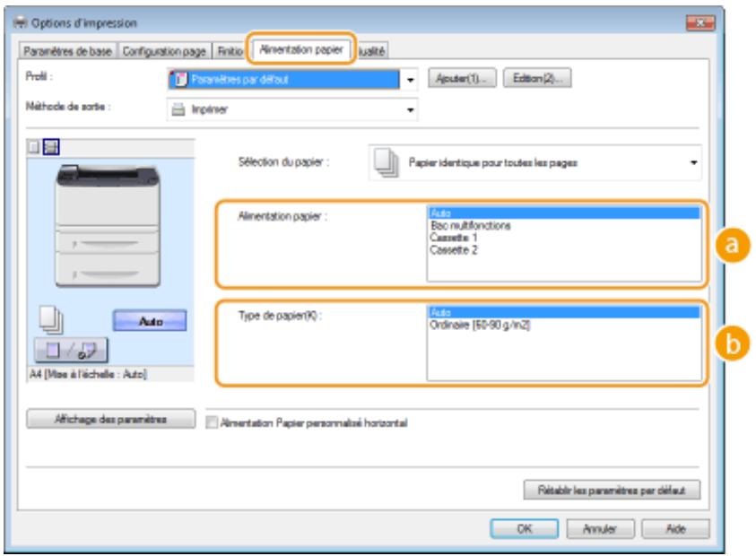Click the Annuler button
Screen dimensions: 756x556
click(600, 529)
